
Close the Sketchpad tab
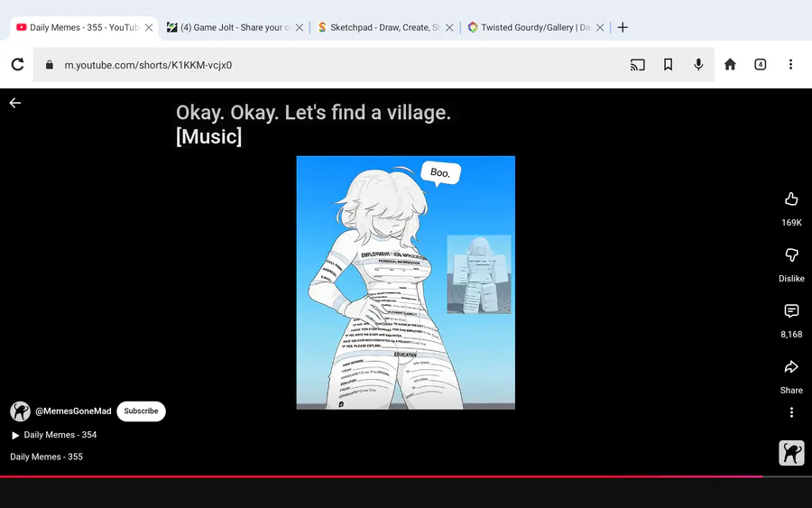click(x=449, y=27)
